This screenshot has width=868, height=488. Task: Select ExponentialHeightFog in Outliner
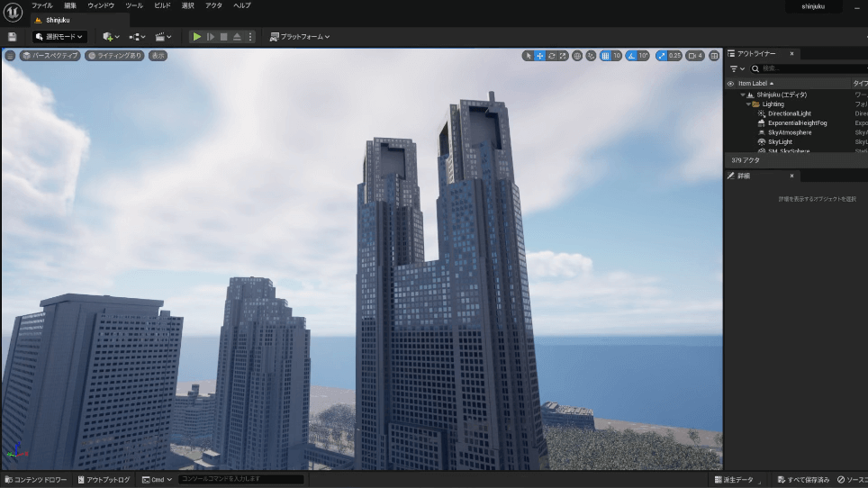click(x=797, y=122)
